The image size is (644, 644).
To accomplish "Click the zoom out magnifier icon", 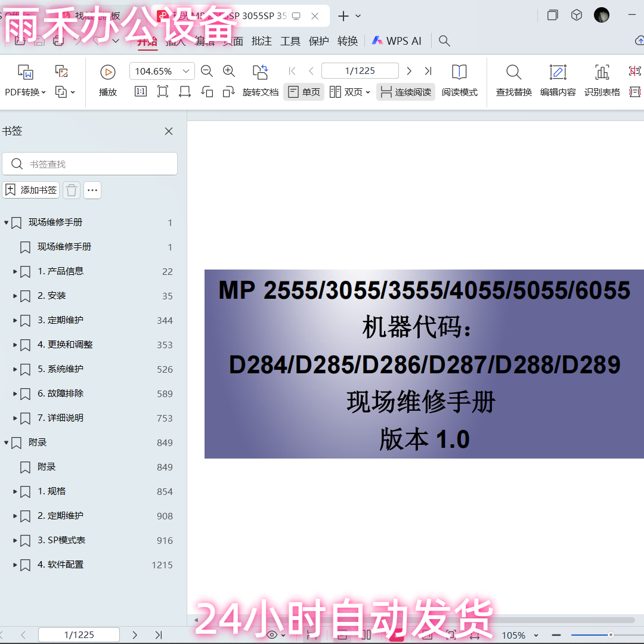I will (206, 71).
